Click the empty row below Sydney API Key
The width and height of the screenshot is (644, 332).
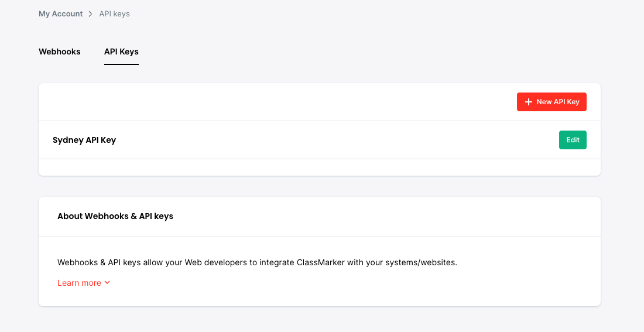(319, 167)
